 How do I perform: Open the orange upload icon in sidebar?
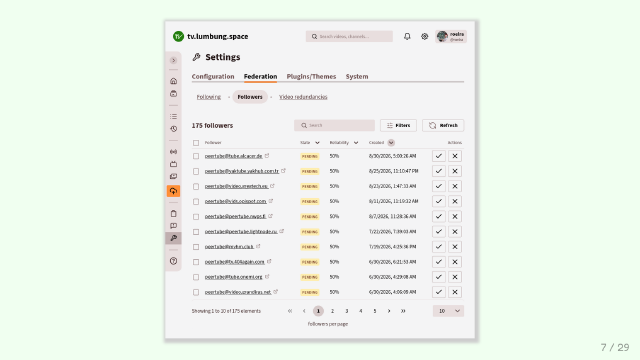click(173, 191)
